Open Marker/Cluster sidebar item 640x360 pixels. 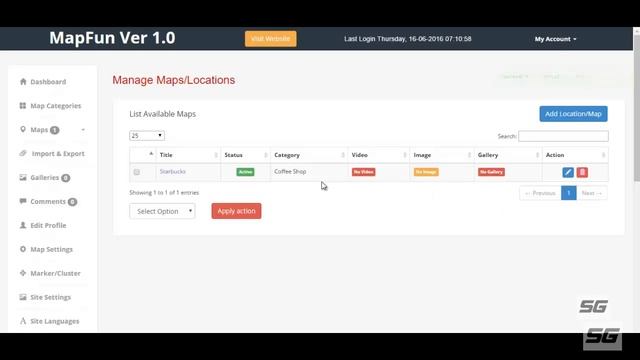click(56, 273)
